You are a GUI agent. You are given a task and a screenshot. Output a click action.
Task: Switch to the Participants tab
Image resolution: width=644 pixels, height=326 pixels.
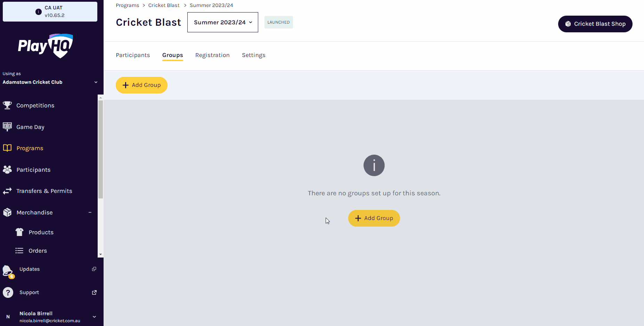pos(133,55)
